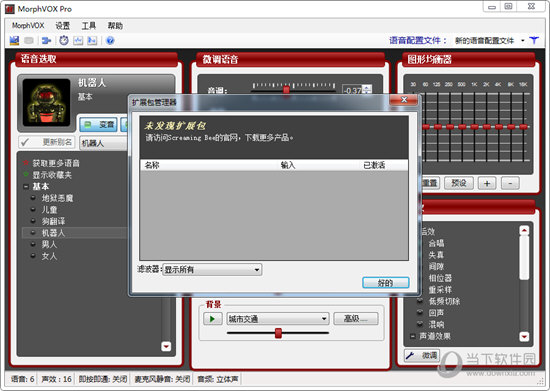The width and height of the screenshot is (550, 391).
Task: Close the 扩展包管理器 dialog
Action: pos(404,100)
